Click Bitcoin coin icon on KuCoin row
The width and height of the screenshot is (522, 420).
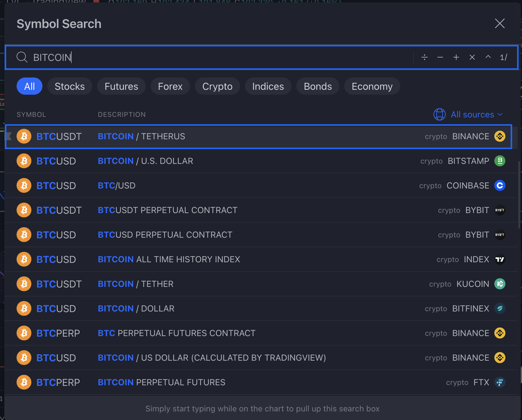coord(24,284)
